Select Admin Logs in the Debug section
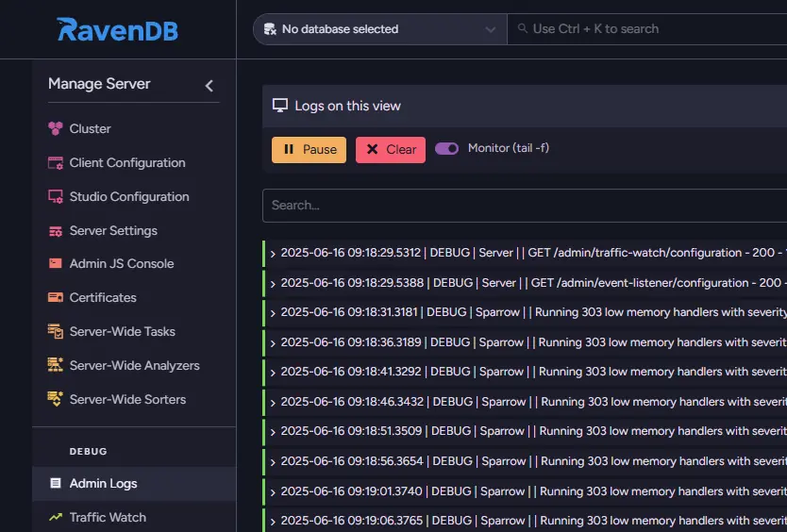This screenshot has width=787, height=532. click(x=134, y=483)
